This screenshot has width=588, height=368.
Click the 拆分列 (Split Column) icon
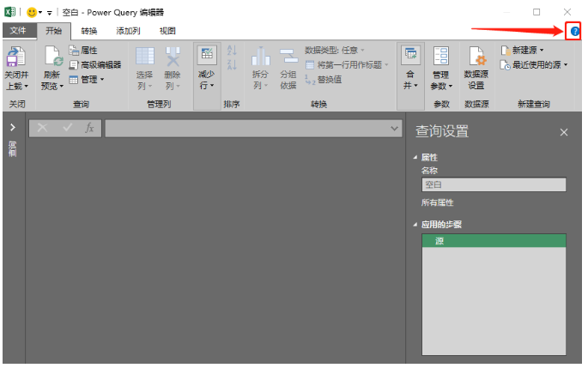pyautogui.click(x=260, y=57)
